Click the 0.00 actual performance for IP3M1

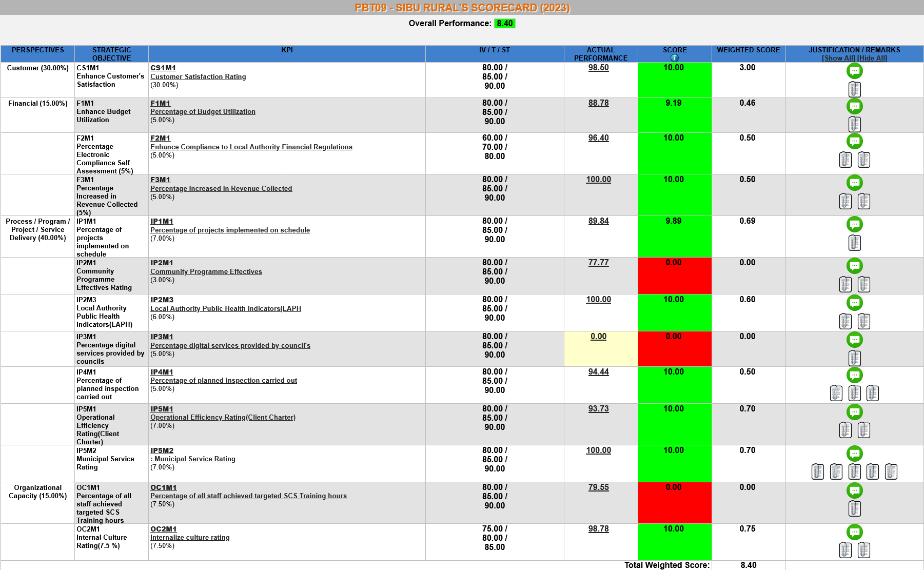coord(598,337)
